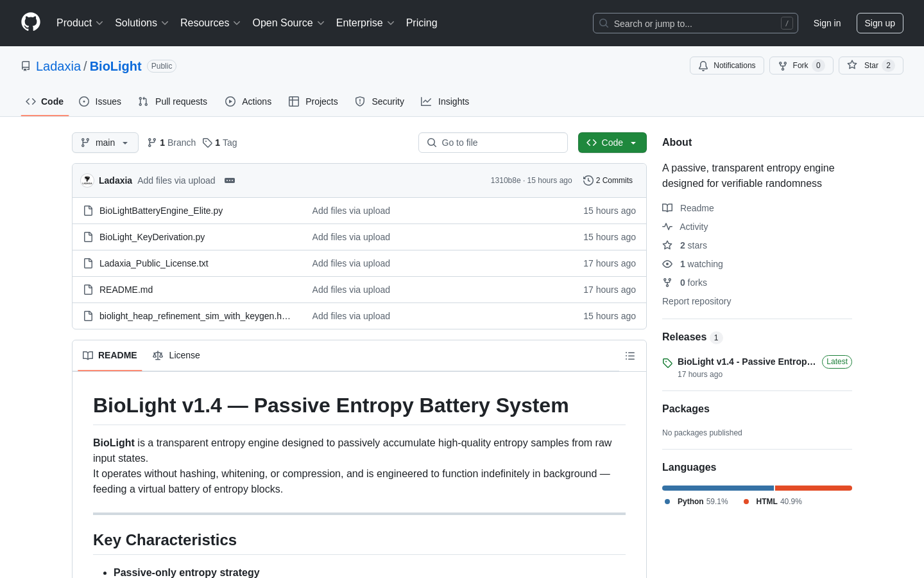The height and width of the screenshot is (578, 924).
Task: Click the Latest release badge
Action: point(837,362)
